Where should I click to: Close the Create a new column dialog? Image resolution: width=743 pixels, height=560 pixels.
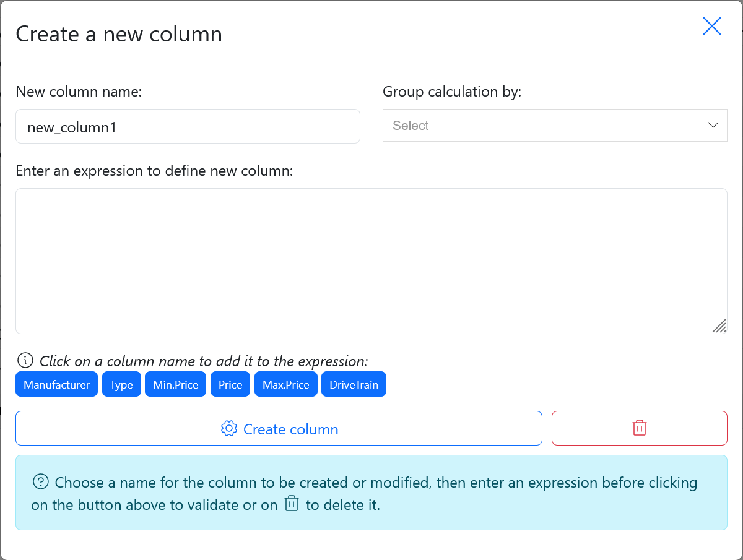[x=711, y=26]
